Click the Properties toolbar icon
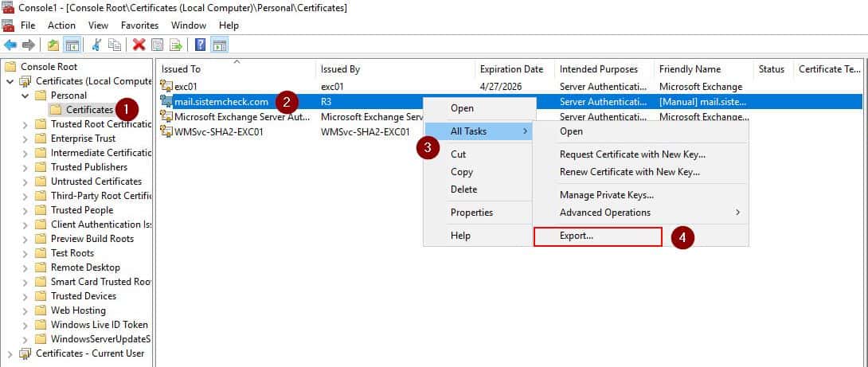 tap(157, 45)
